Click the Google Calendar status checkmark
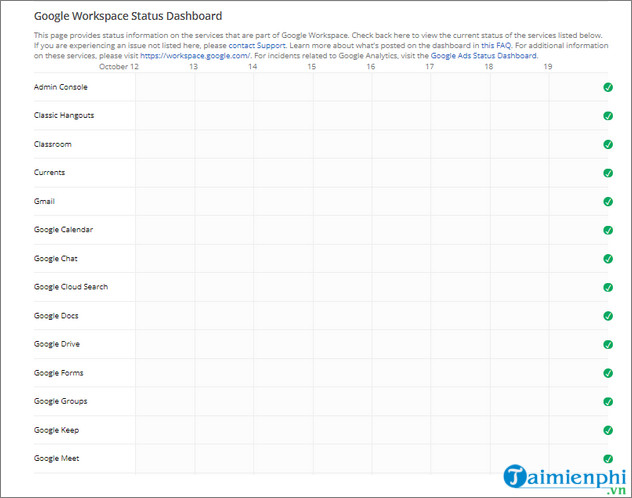The height and width of the screenshot is (498, 632). click(608, 230)
